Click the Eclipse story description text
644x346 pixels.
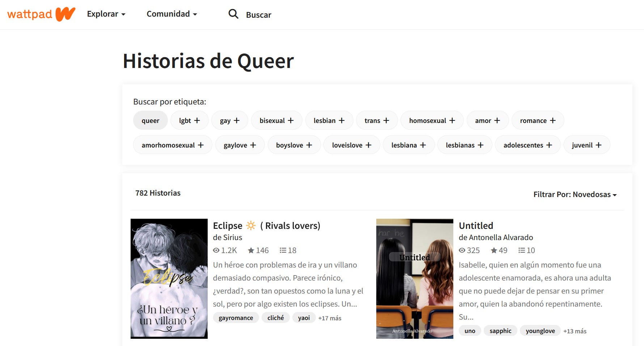tap(288, 285)
